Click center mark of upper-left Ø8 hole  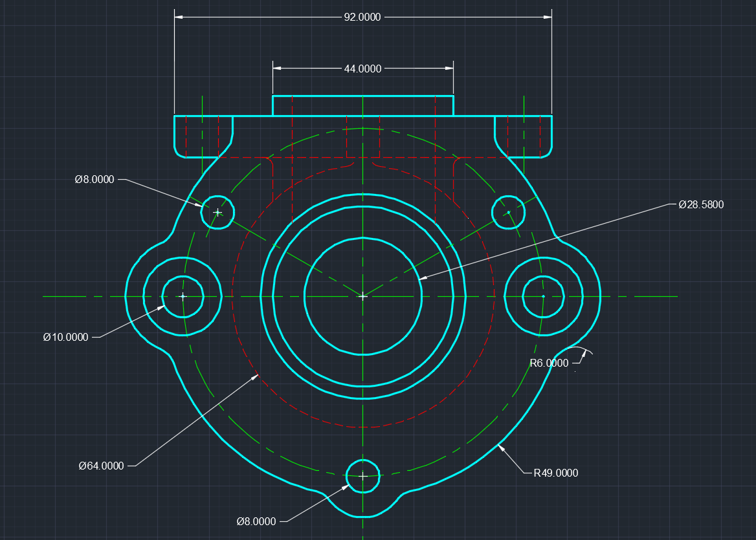217,212
